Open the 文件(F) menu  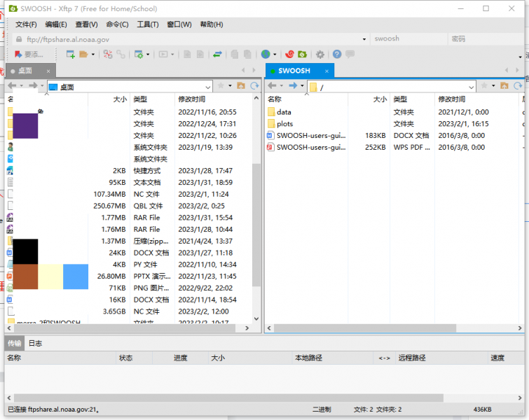click(x=26, y=24)
